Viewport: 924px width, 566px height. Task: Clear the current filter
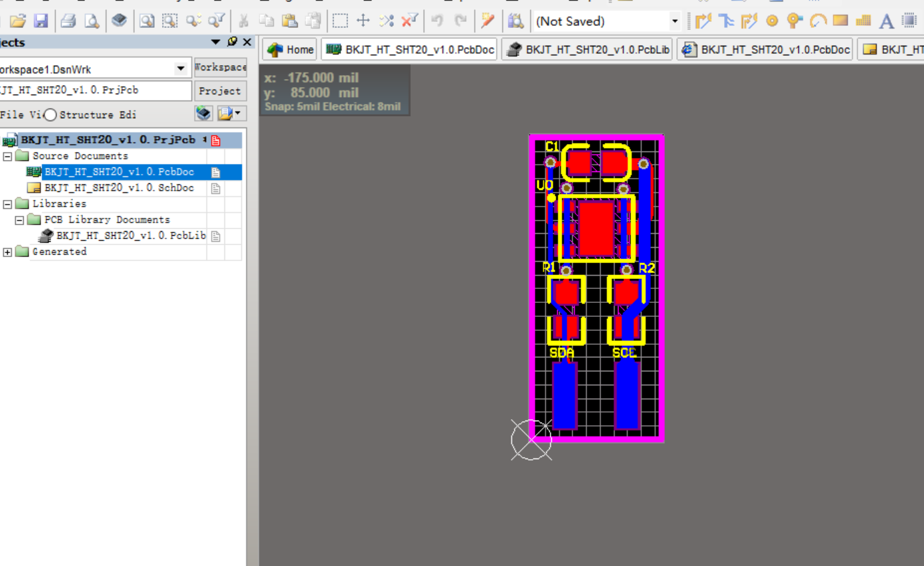click(410, 21)
